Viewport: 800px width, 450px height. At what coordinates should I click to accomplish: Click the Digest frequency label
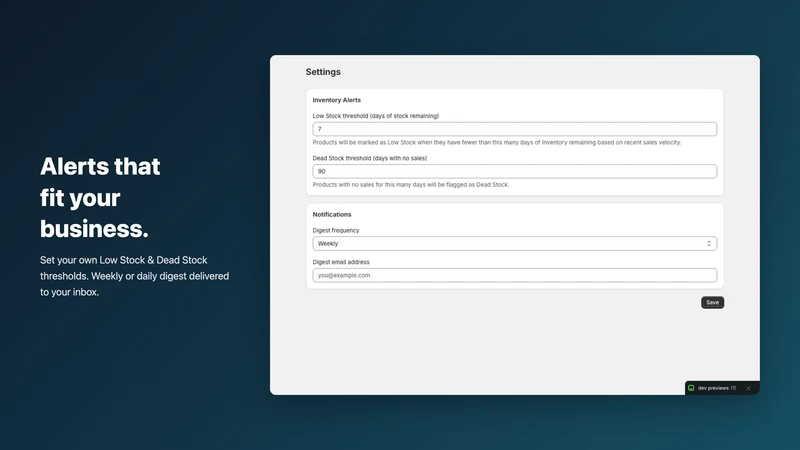click(336, 231)
